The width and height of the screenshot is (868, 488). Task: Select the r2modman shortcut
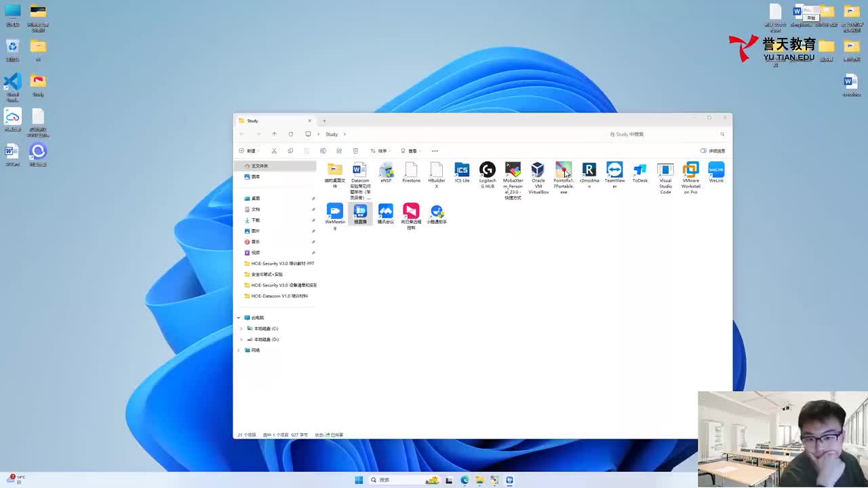coord(589,175)
